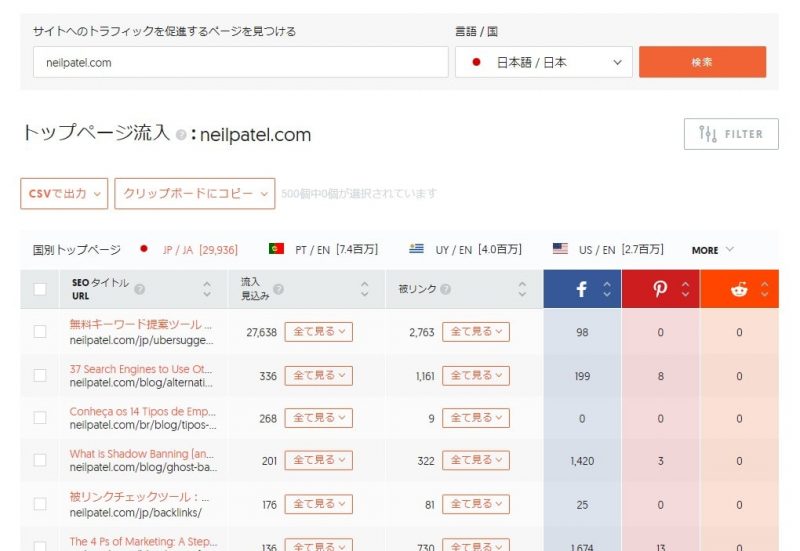Screen dimensions: 800x551
Task: Click the Pinterest column header icon
Action: point(660,289)
